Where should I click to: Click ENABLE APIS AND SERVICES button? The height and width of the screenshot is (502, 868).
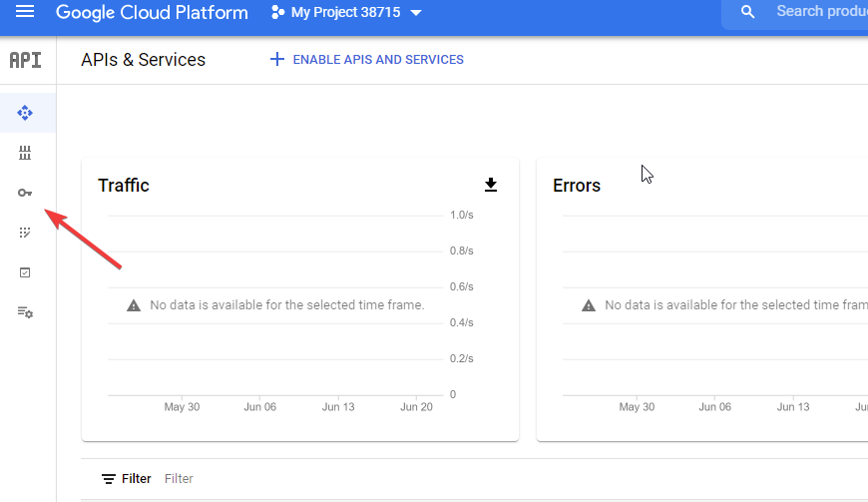pyautogui.click(x=367, y=60)
